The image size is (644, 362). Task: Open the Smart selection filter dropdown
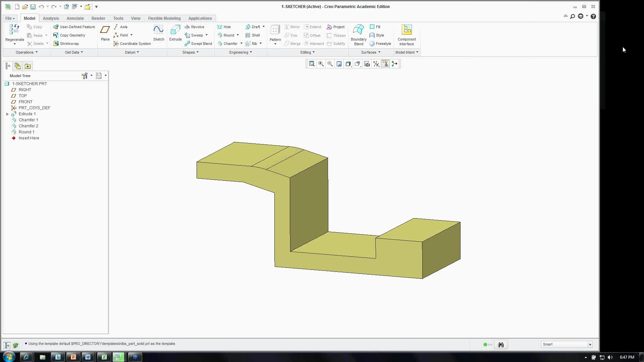pyautogui.click(x=590, y=344)
